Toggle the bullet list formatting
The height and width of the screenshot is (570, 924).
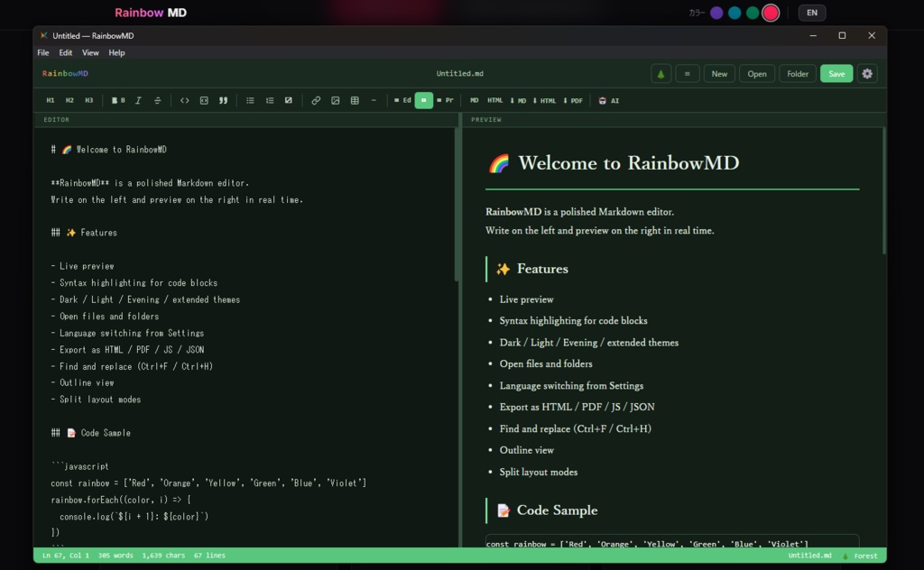pos(250,100)
